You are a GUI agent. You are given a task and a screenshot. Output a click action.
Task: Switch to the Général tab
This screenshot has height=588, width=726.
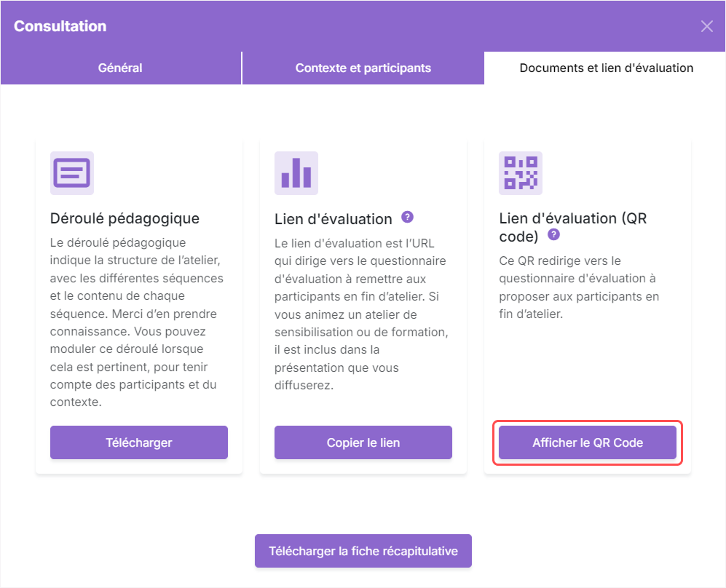point(120,68)
